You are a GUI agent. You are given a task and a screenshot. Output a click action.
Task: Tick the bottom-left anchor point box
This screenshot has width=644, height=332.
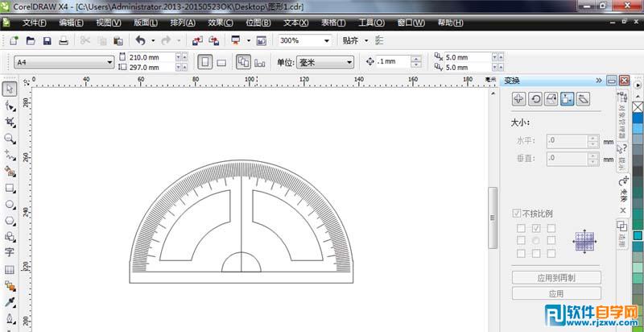pyautogui.click(x=521, y=254)
